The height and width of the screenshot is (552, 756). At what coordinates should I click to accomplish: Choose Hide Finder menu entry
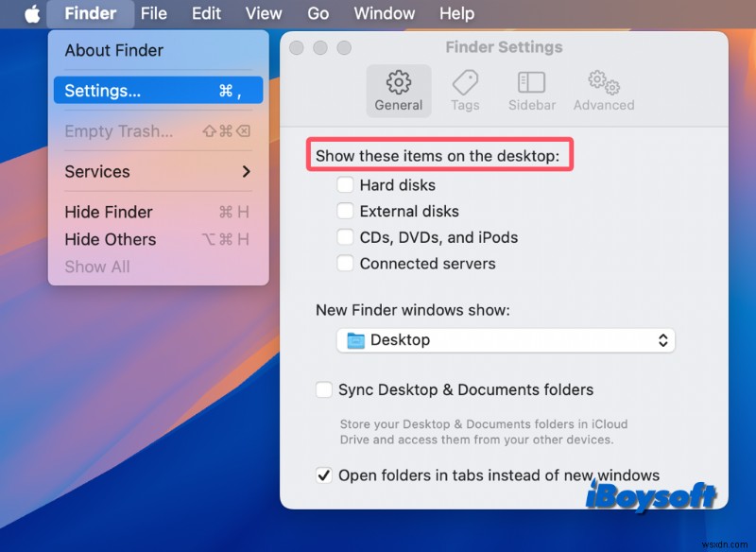tap(158, 212)
